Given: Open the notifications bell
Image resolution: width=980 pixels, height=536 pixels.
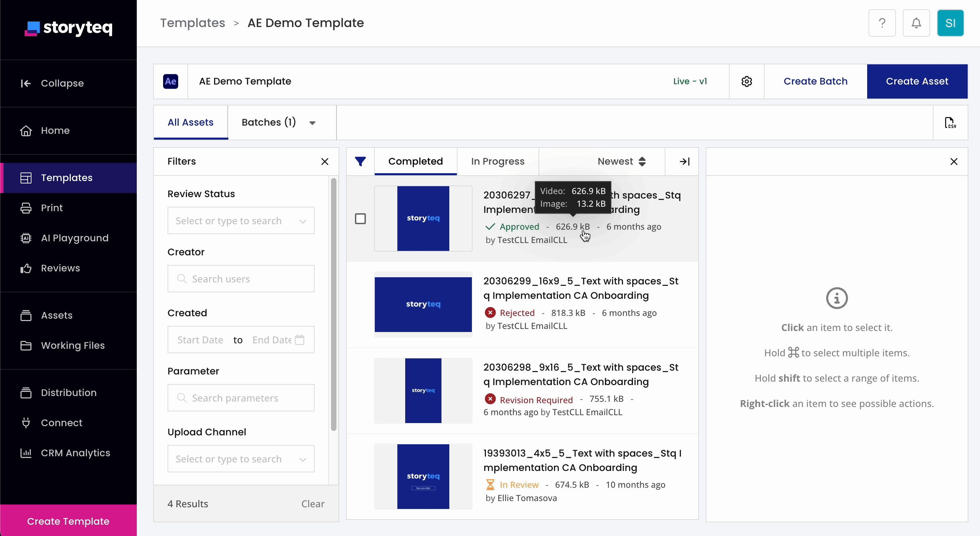Looking at the screenshot, I should [x=916, y=23].
